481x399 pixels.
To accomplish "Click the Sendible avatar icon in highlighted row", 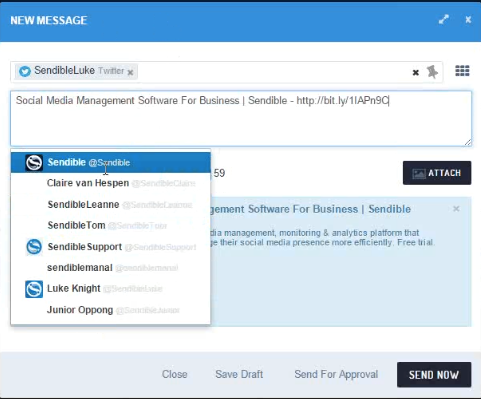I will [x=34, y=163].
